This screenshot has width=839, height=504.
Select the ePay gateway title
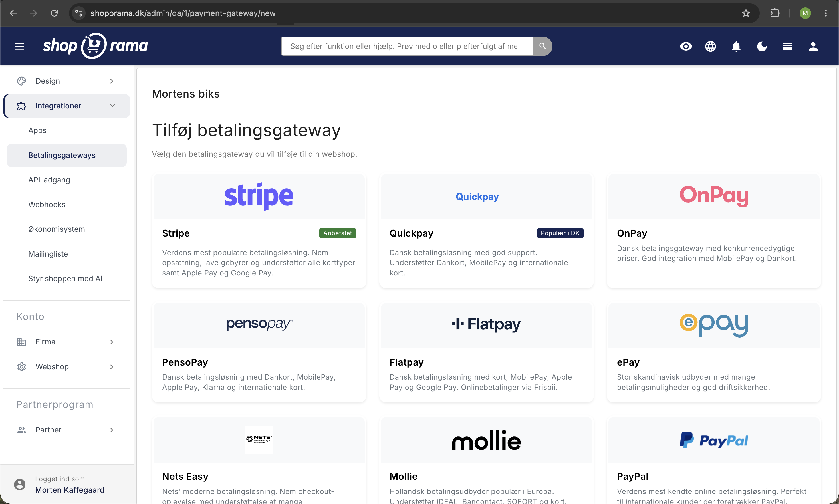[x=628, y=362]
